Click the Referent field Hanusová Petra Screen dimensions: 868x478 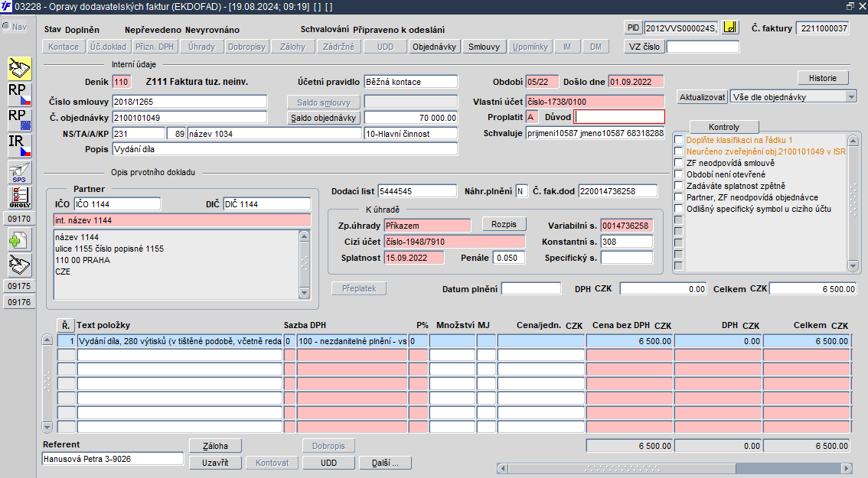113,459
